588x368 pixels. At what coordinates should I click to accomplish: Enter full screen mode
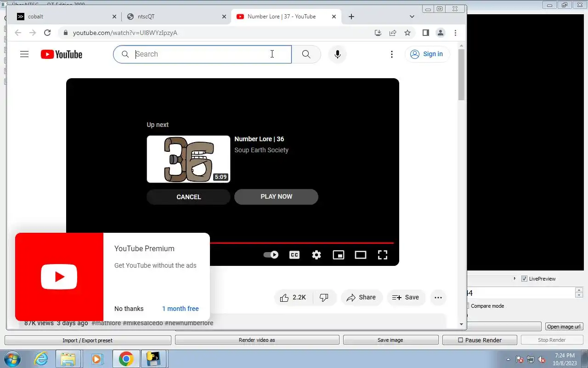tap(383, 255)
